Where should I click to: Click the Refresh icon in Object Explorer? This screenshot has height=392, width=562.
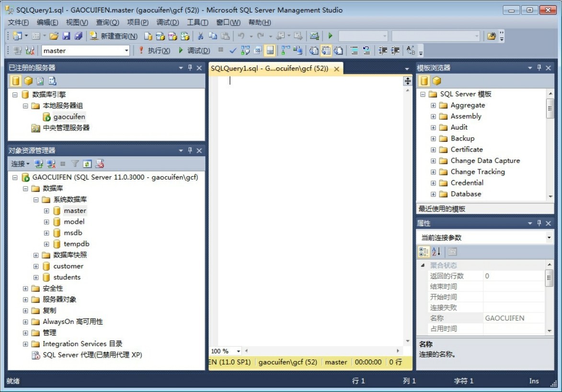coord(87,164)
